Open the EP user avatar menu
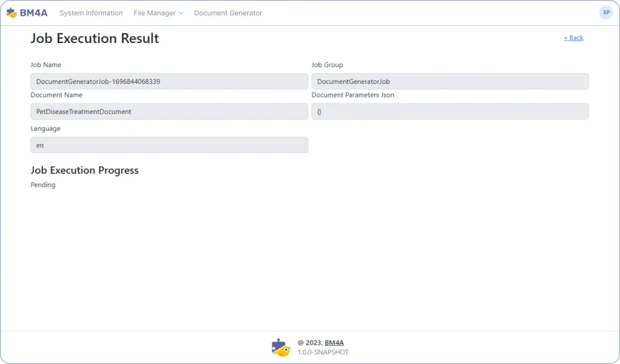The image size is (620, 364). pos(606,13)
